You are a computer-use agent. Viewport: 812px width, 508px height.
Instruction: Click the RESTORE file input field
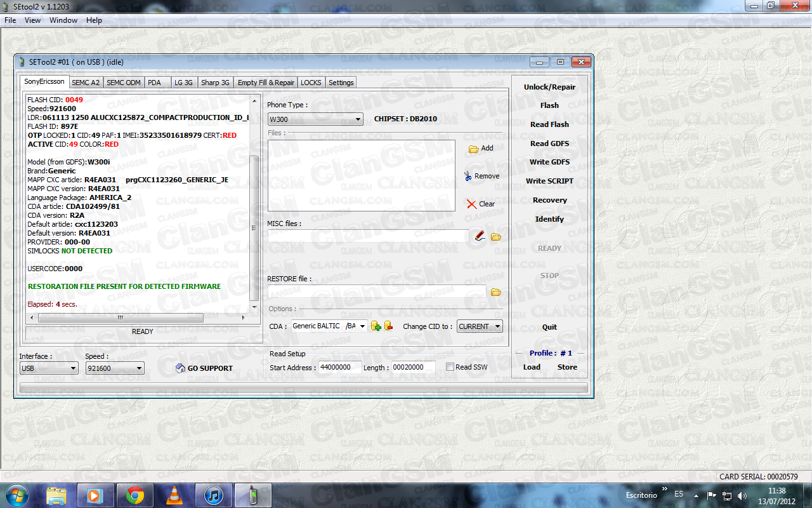click(377, 291)
